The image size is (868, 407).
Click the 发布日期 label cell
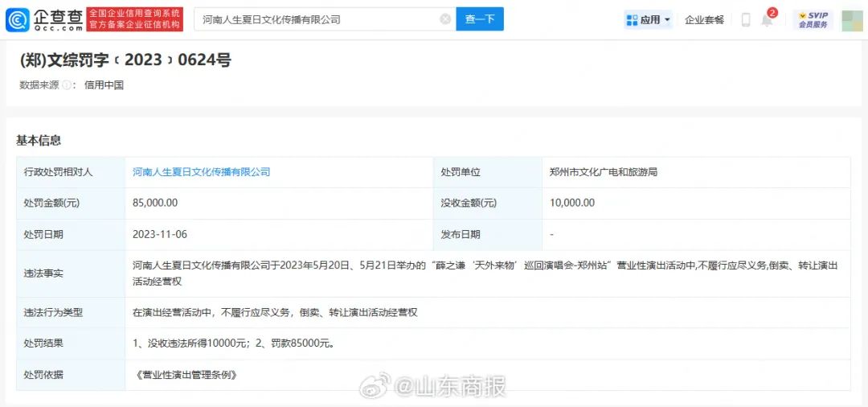tap(488, 234)
